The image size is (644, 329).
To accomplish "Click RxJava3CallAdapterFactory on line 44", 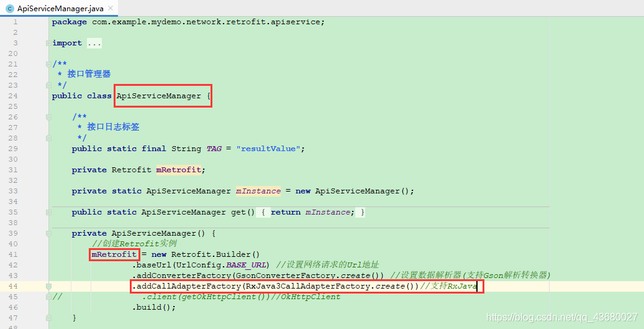I will pyautogui.click(x=308, y=286).
